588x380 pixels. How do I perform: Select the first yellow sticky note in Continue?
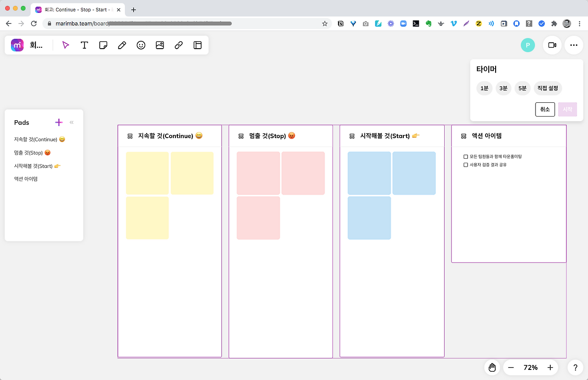tap(147, 173)
